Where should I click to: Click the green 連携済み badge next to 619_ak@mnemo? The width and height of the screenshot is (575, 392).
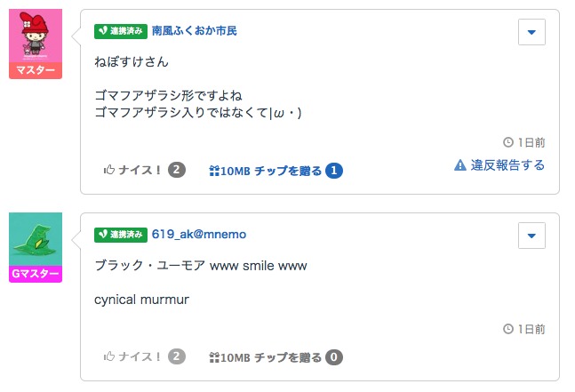click(121, 235)
